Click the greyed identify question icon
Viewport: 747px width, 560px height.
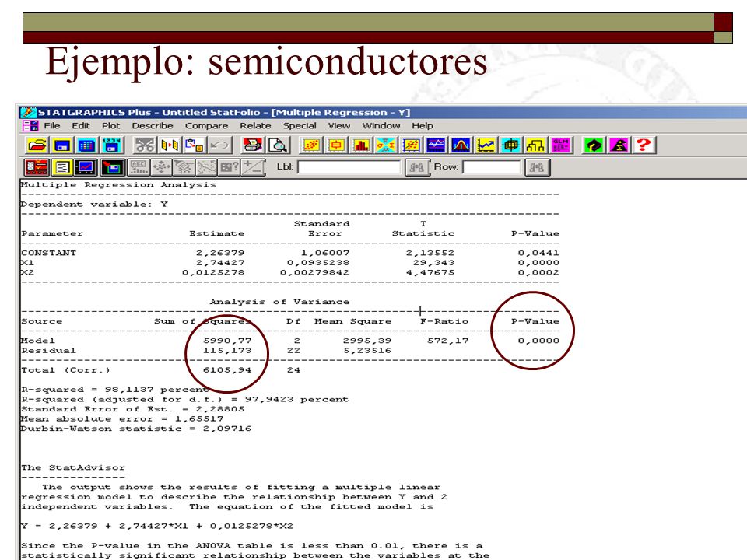click(230, 167)
